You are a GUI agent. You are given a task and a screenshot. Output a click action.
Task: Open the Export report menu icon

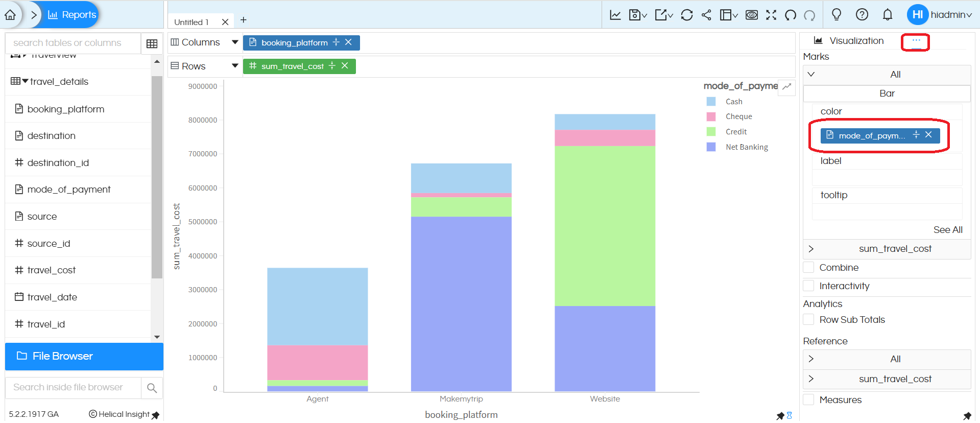[663, 15]
